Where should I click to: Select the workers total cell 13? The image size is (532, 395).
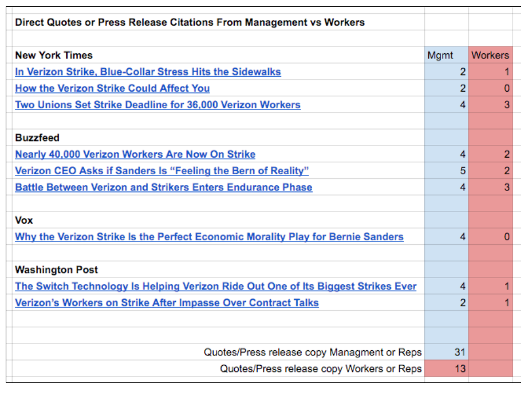447,369
